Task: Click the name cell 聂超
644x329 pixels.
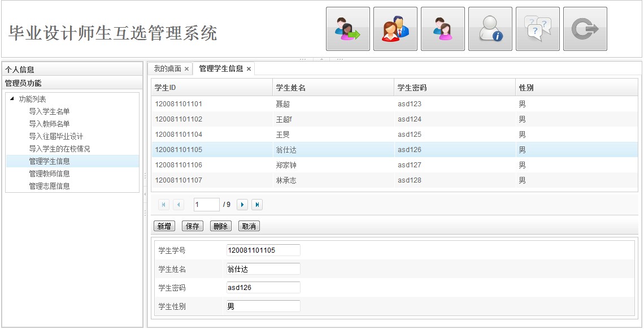Action: (x=283, y=104)
